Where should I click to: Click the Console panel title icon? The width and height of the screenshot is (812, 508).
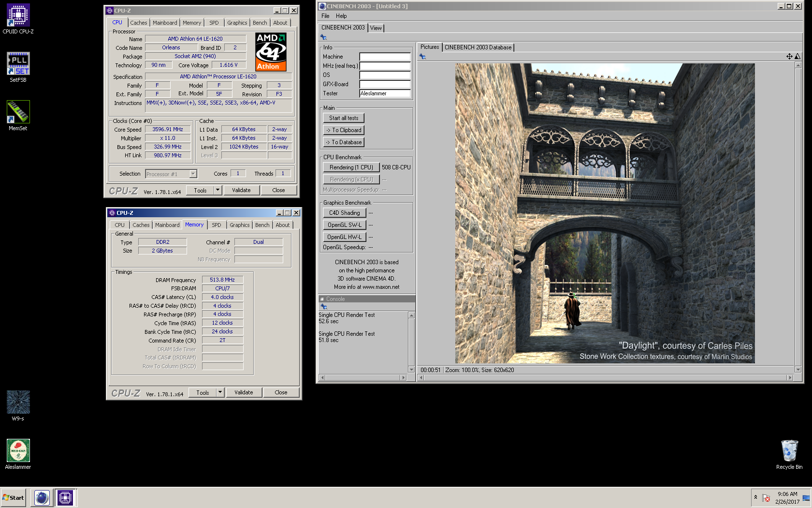[x=322, y=299]
